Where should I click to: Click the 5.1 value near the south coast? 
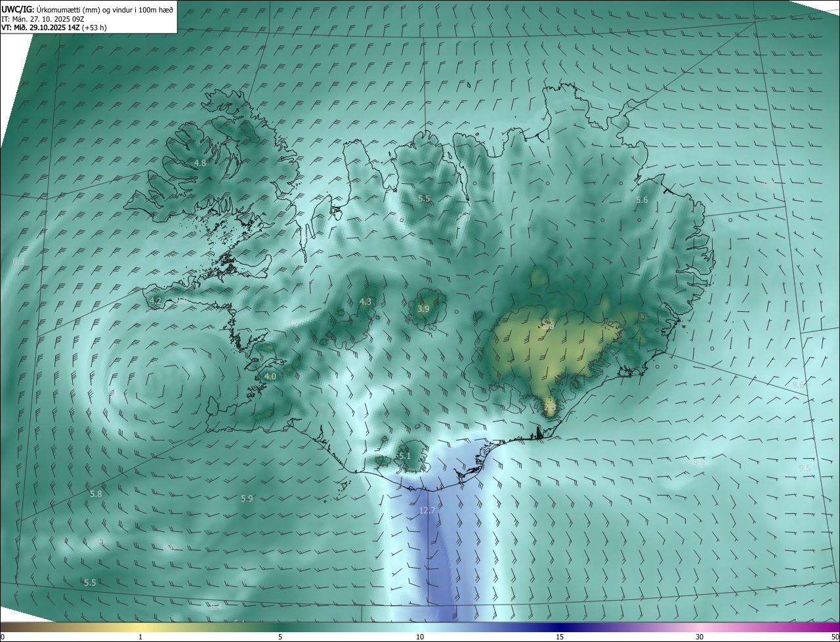(404, 456)
